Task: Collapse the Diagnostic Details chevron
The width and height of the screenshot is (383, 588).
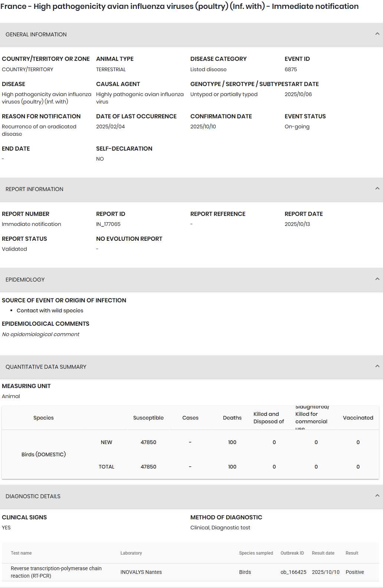Action: pyautogui.click(x=377, y=496)
